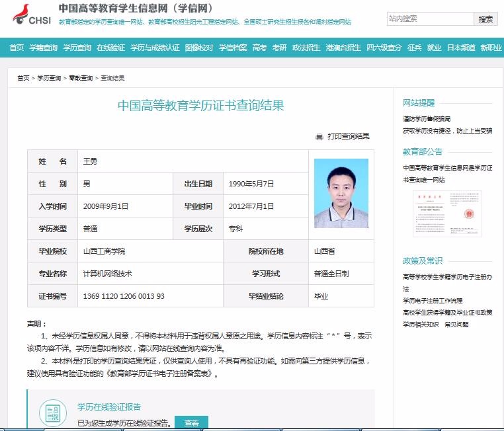Focus the 站内搜索 search field
Image resolution: width=504 pixels, height=431 pixels.
click(430, 19)
